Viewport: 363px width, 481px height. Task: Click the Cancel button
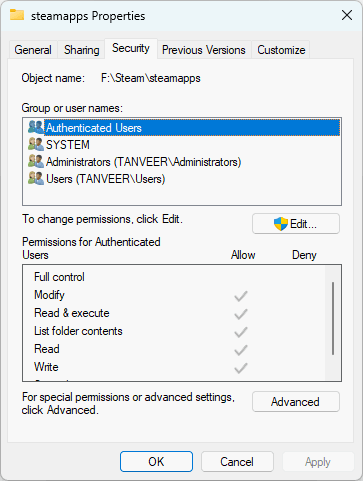point(237,462)
